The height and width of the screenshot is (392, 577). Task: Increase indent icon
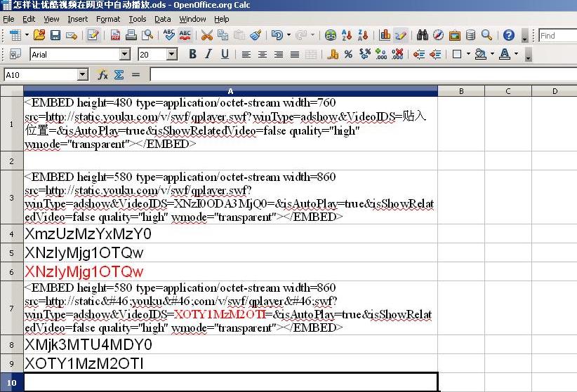pyautogui.click(x=435, y=55)
